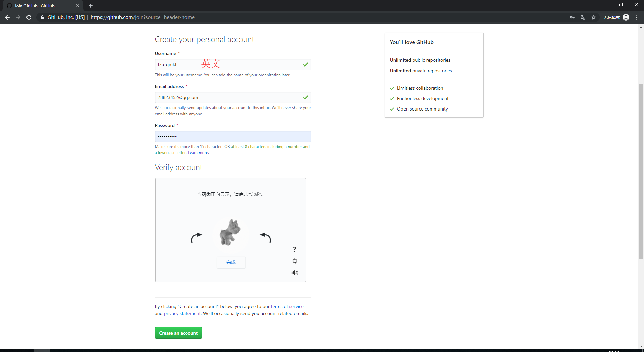This screenshot has width=644, height=352.
Task: Open a new browser tab
Action: coord(91,6)
